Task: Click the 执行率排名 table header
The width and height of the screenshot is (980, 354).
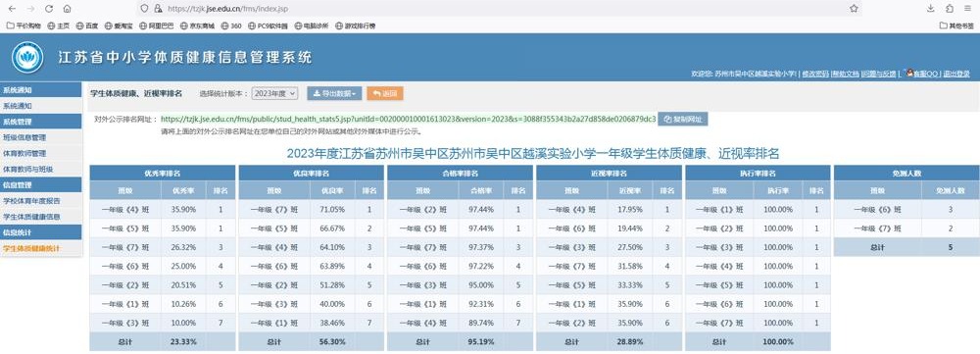Action: tap(758, 174)
